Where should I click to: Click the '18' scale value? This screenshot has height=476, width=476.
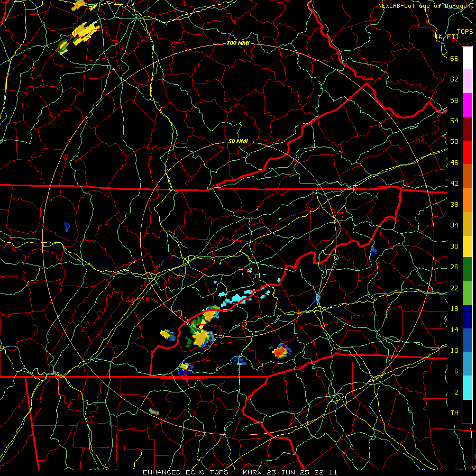coord(454,309)
